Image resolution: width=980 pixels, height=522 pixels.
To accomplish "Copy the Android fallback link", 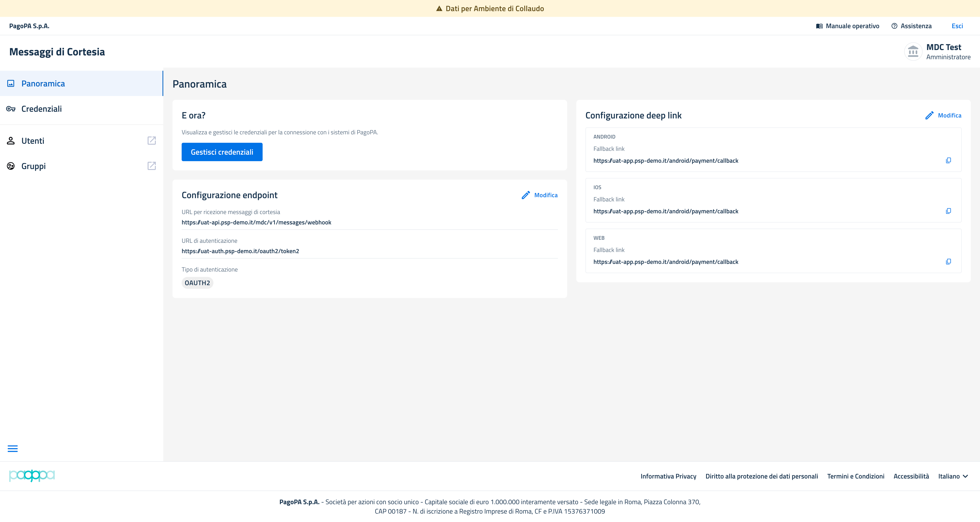I will (x=948, y=160).
